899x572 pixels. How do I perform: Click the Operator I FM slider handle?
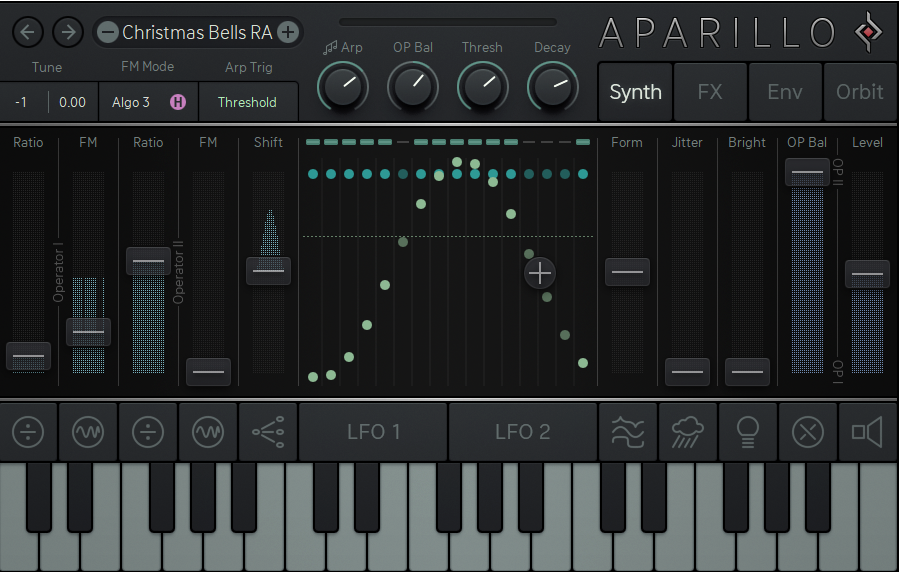pyautogui.click(x=88, y=332)
